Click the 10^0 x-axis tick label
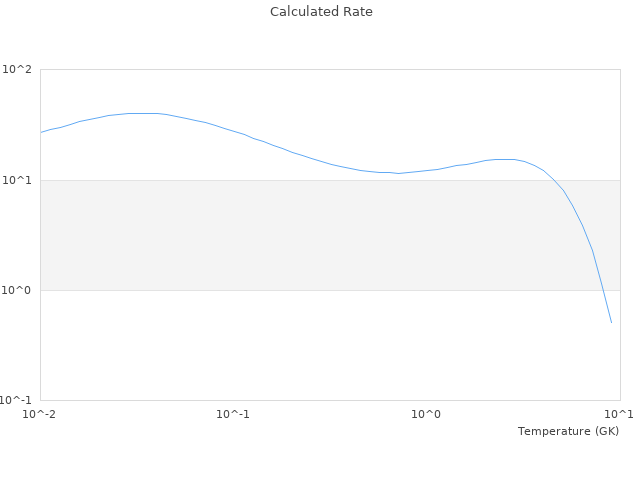Screen dimensions: 640x480 [x=427, y=414]
